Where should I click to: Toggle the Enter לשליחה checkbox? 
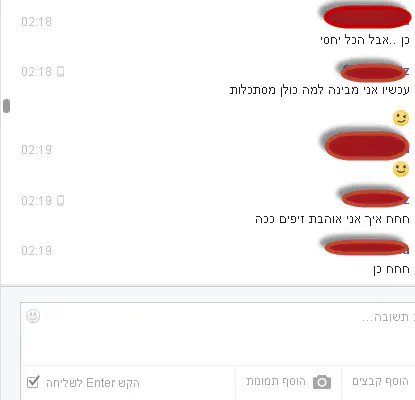[33, 382]
